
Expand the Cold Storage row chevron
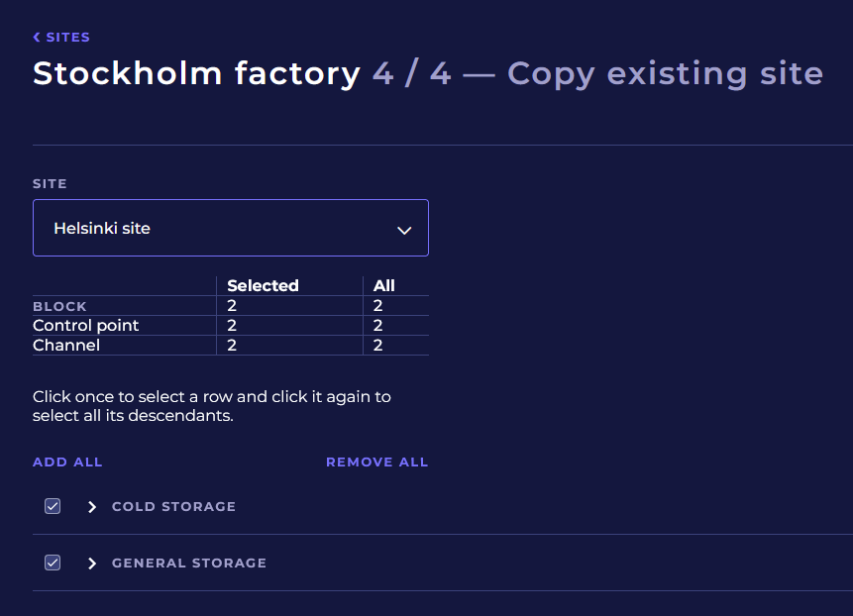92,507
